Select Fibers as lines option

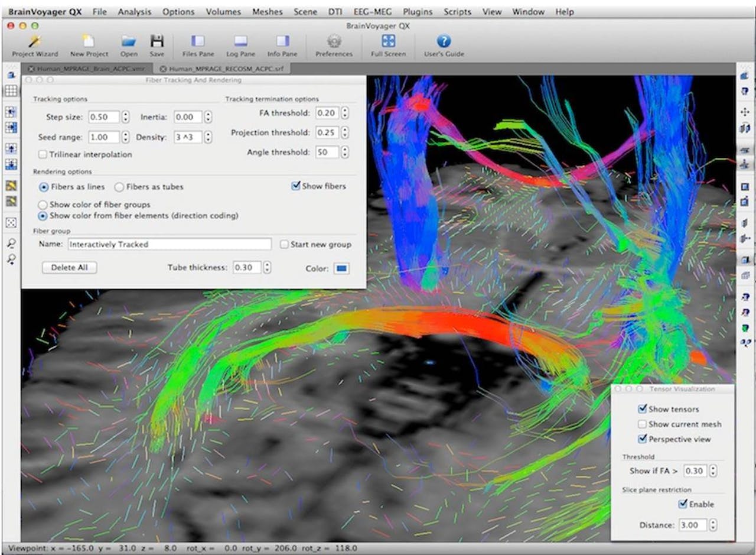click(x=43, y=187)
